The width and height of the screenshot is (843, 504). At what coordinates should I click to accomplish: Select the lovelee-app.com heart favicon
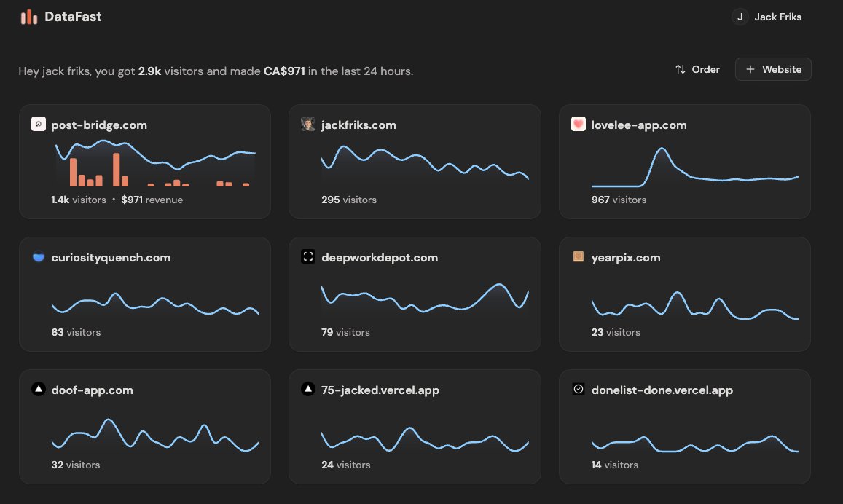pyautogui.click(x=578, y=124)
